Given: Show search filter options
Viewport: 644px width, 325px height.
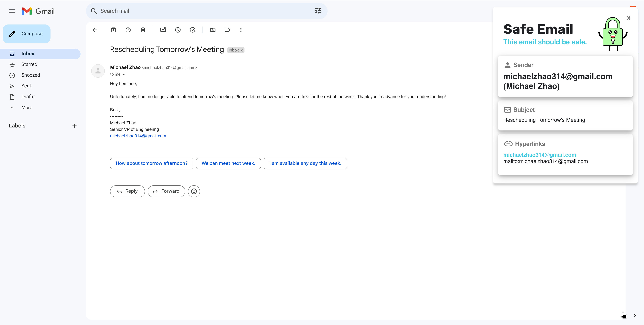Looking at the screenshot, I should [318, 11].
